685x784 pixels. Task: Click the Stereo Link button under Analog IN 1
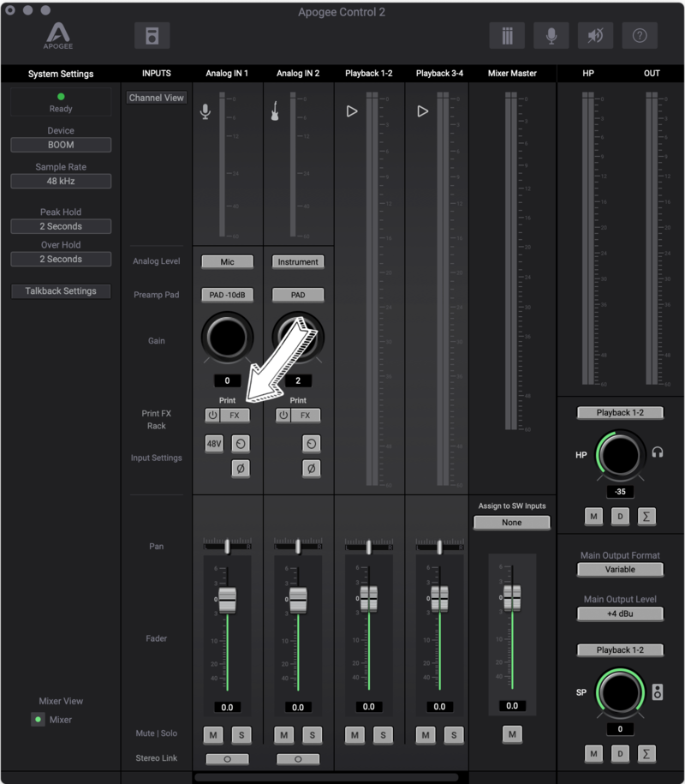227,759
